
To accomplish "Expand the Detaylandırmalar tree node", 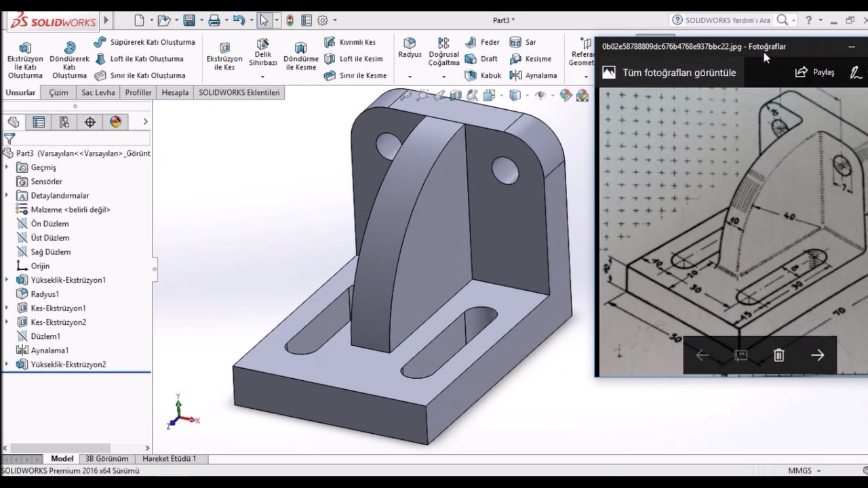I will pos(7,195).
